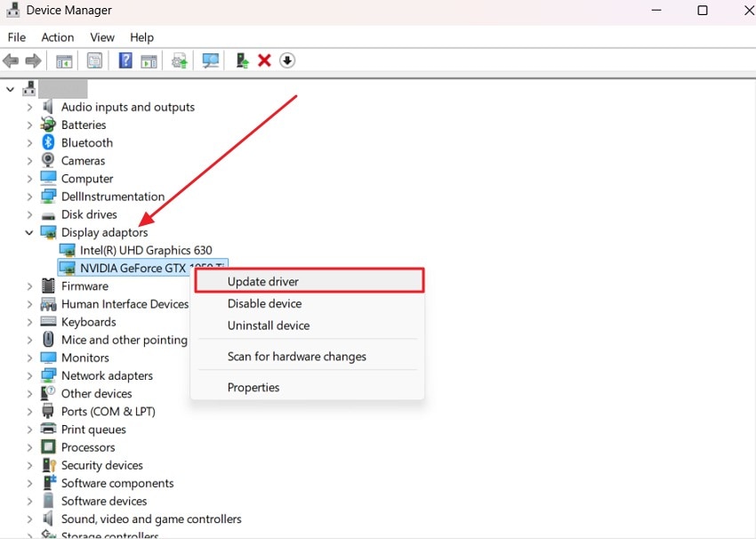This screenshot has width=756, height=539.
Task: Click the Back navigation arrow icon
Action: (x=10, y=60)
